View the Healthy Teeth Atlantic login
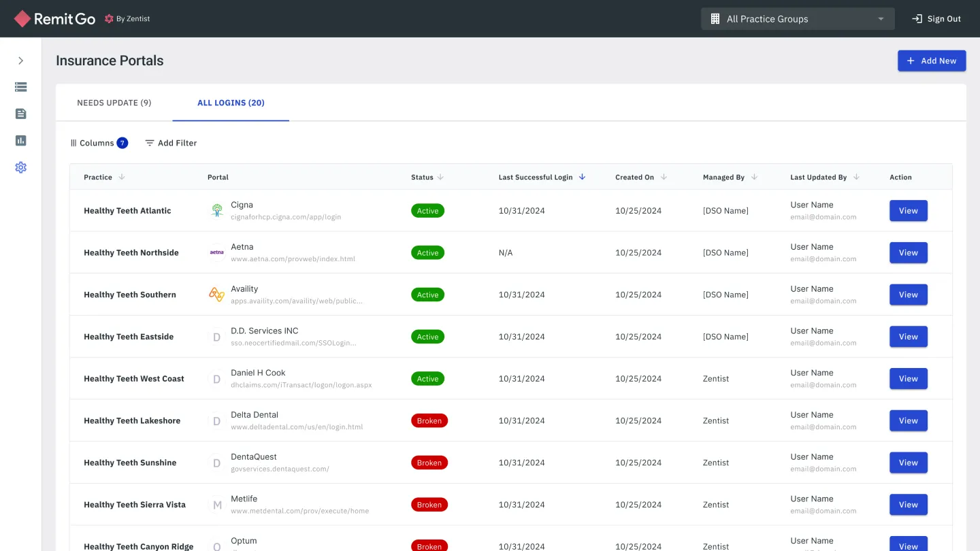This screenshot has height=551, width=980. point(908,211)
